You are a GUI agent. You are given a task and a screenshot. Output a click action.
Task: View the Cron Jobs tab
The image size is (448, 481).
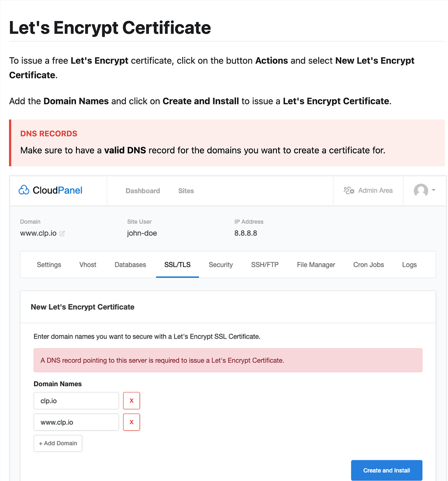point(368,265)
